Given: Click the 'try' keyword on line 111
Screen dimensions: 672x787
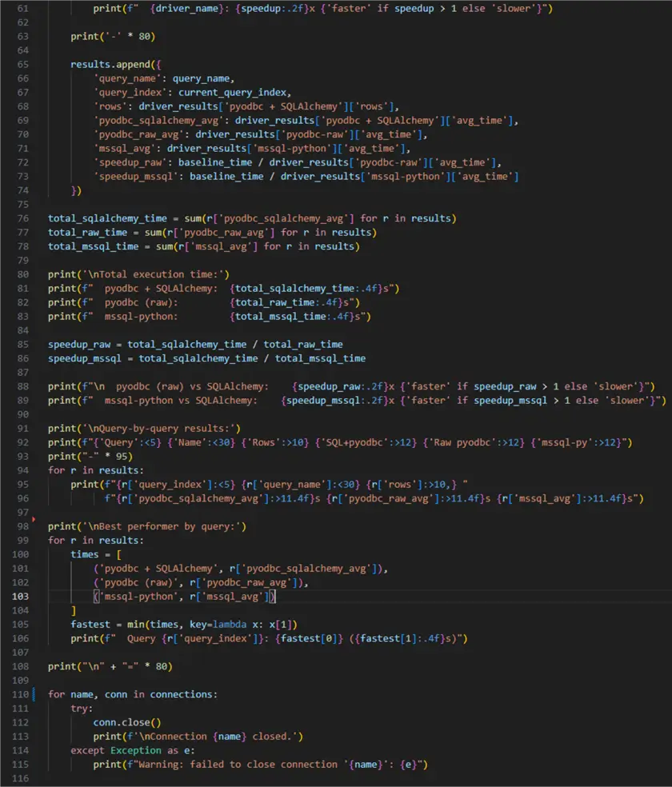Looking at the screenshot, I should (79, 708).
